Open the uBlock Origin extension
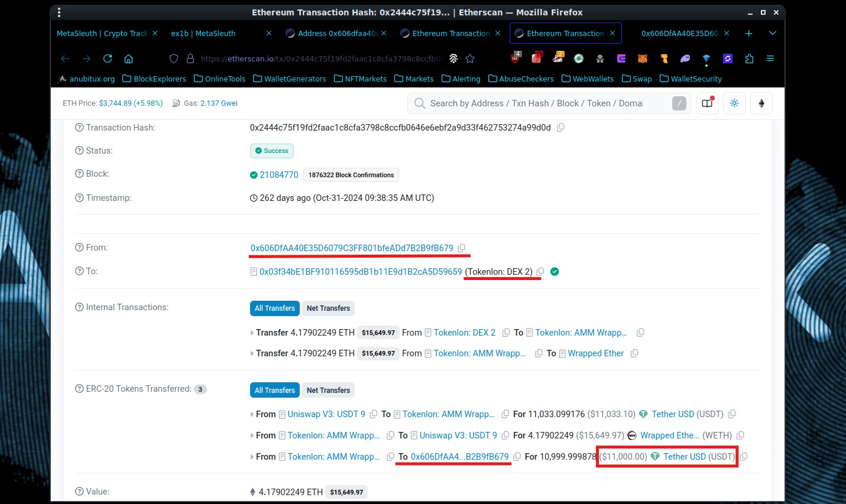 516,58
